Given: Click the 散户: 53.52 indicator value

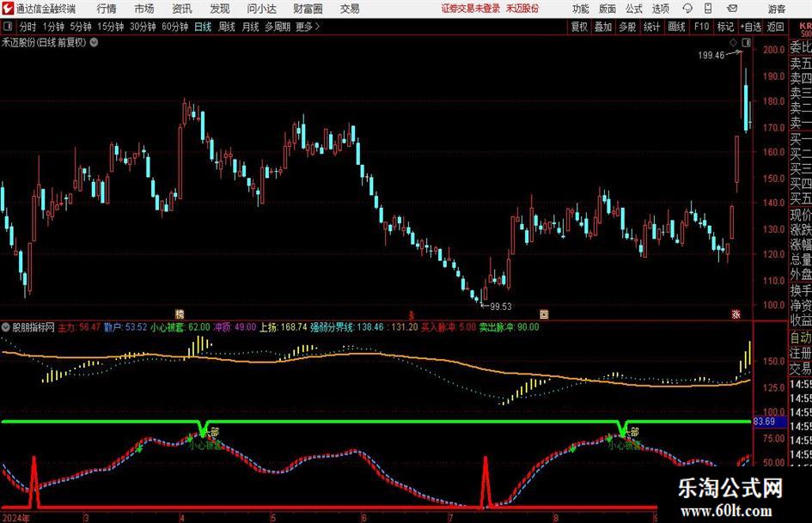Looking at the screenshot, I should [x=125, y=327].
